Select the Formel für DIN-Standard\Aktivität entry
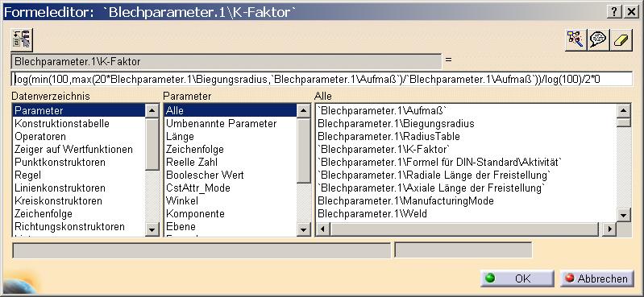This screenshot has width=644, height=297. pos(466,162)
